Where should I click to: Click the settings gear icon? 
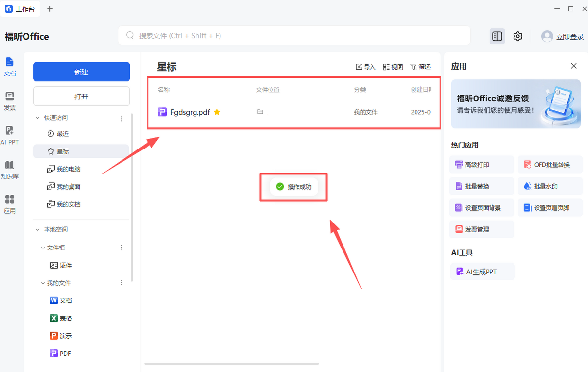(518, 36)
